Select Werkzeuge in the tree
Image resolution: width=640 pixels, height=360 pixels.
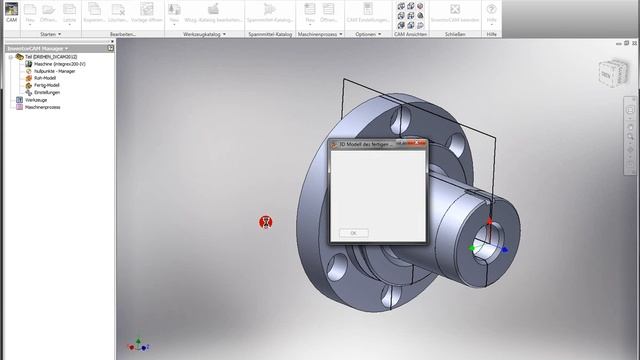coord(36,100)
